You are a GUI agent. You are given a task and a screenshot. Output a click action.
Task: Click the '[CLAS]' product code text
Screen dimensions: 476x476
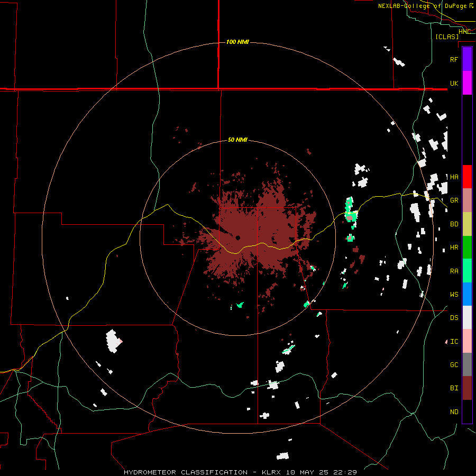[x=447, y=36]
